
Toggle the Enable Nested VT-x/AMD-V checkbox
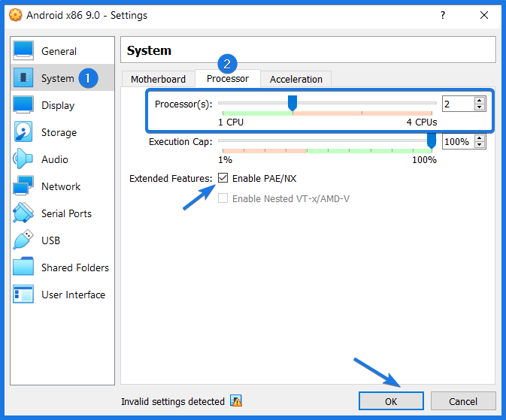[x=223, y=198]
